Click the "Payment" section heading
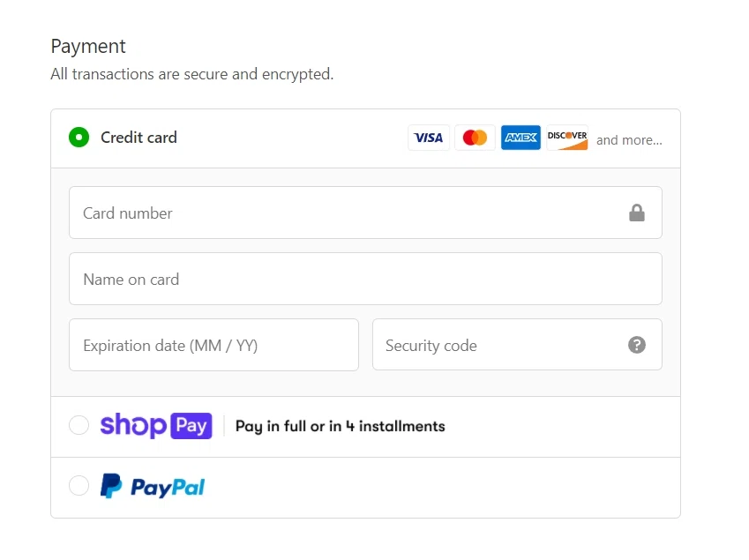 (x=88, y=46)
